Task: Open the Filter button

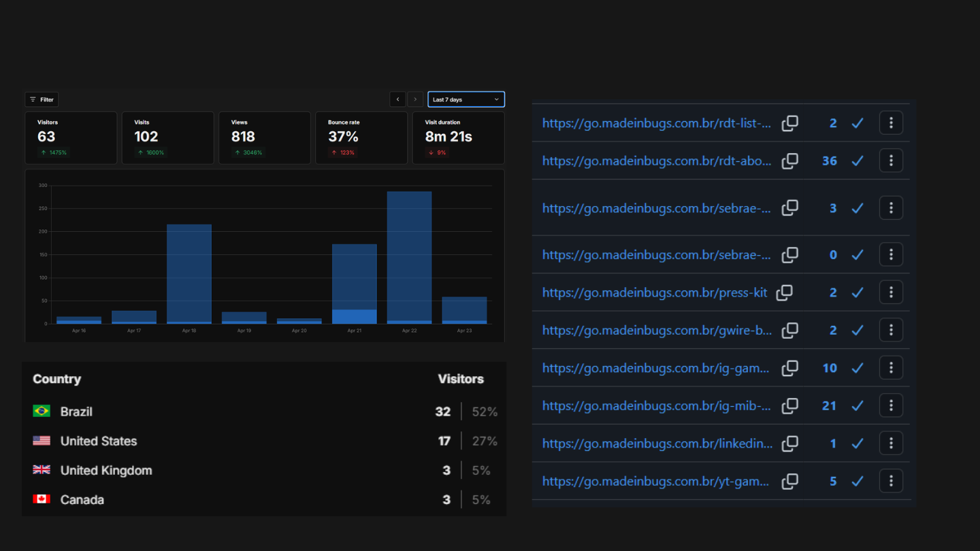Action: coord(42,99)
